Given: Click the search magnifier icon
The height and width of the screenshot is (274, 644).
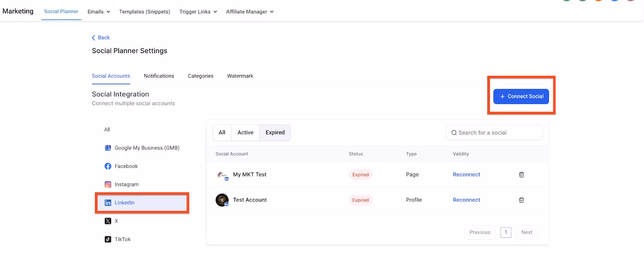Looking at the screenshot, I should click(x=454, y=133).
